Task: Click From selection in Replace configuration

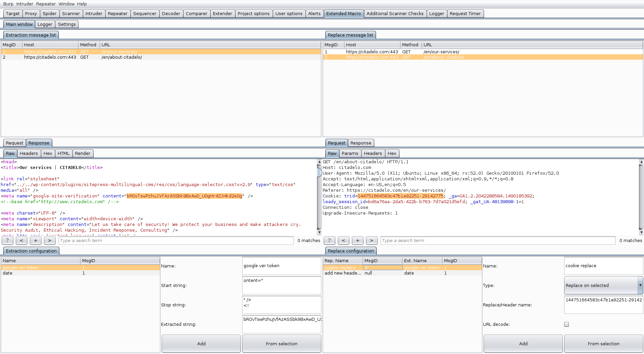Action: tap(603, 344)
